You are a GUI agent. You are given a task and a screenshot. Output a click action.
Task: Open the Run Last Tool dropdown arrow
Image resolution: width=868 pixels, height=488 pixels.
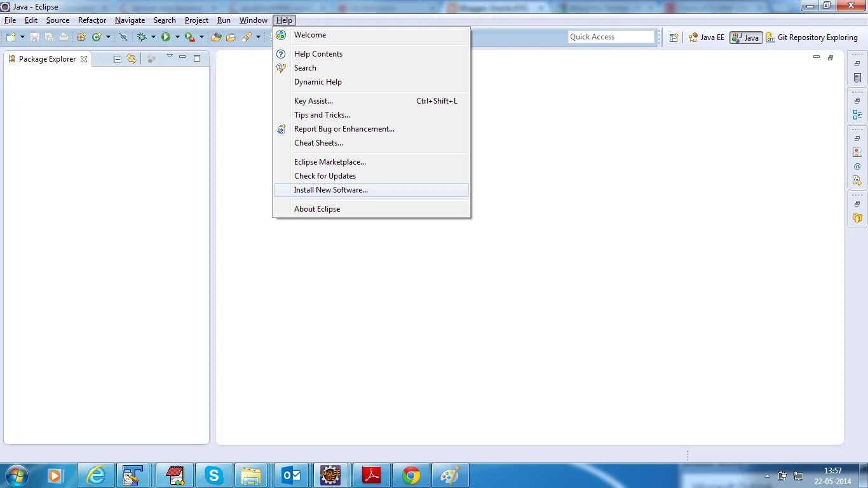pyautogui.click(x=201, y=37)
